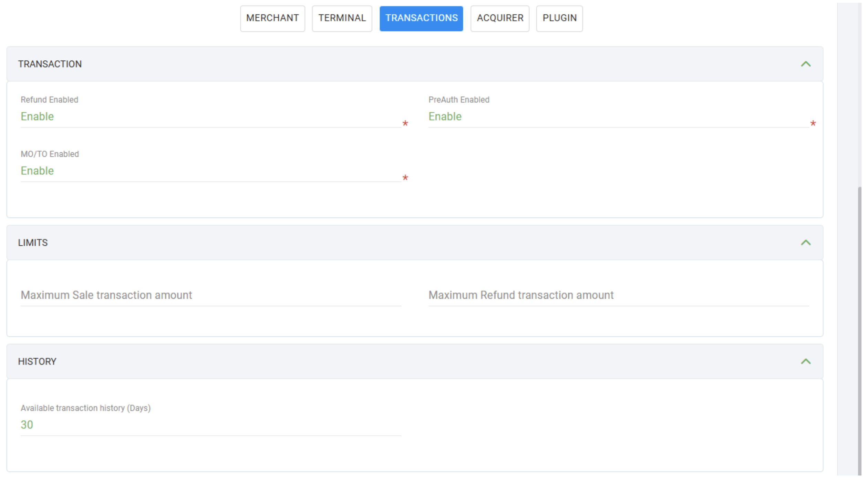868x481 pixels.
Task: Go to the ACQUIRER tab
Action: (500, 18)
